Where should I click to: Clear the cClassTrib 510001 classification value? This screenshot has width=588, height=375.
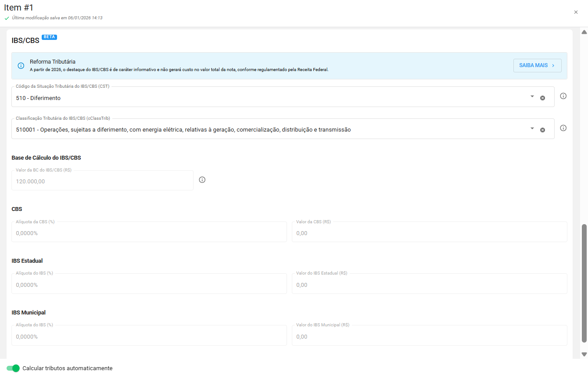tap(542, 130)
